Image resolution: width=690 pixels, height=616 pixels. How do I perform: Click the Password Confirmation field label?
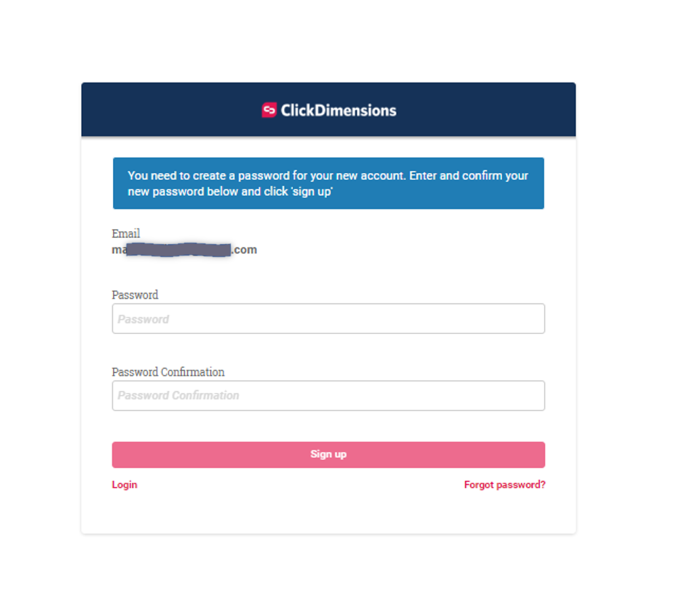pyautogui.click(x=168, y=372)
